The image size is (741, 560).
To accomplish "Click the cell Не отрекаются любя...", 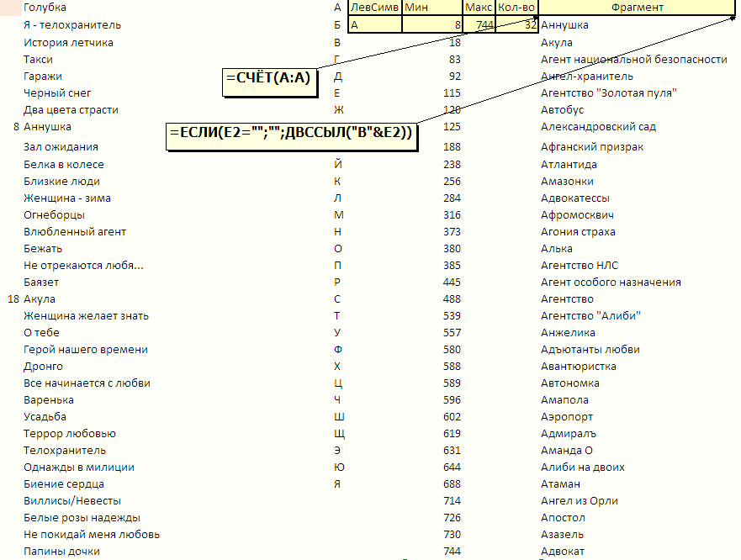I will coord(83,265).
